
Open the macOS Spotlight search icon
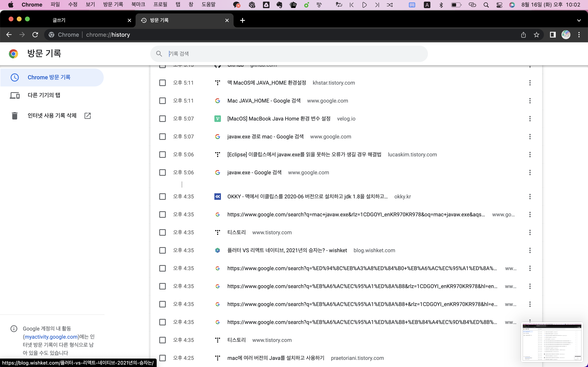coord(486,5)
